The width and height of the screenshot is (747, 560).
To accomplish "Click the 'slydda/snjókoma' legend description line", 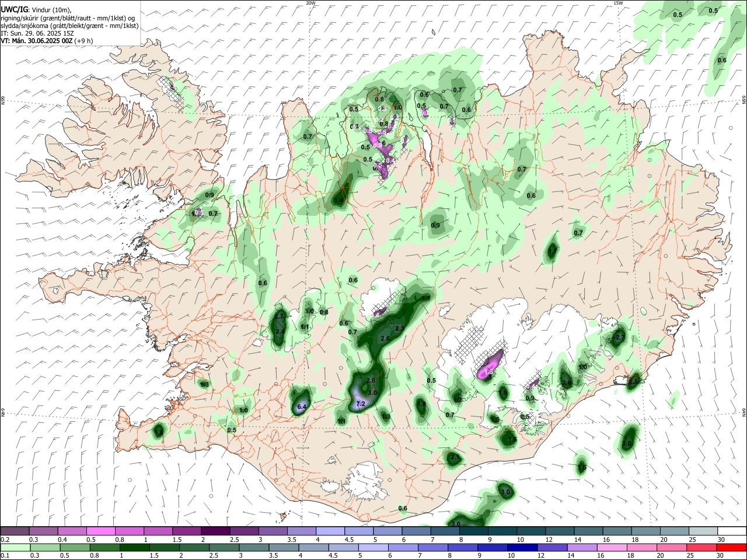I will coord(69,26).
